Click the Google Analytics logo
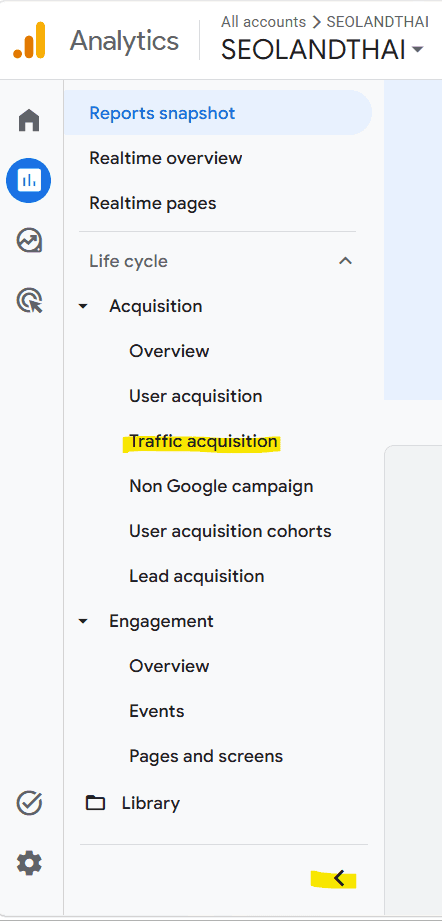This screenshot has height=921, width=442. [29, 40]
